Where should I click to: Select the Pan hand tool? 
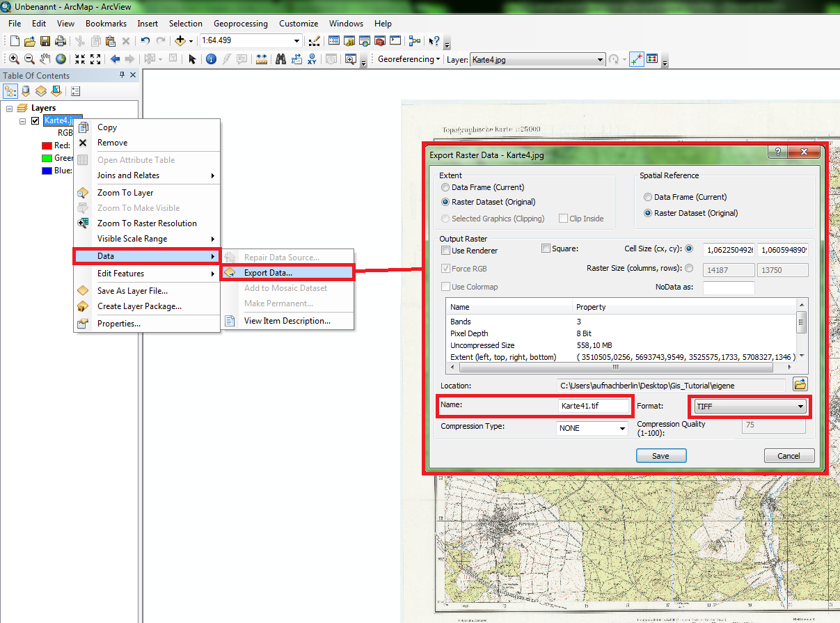[45, 59]
